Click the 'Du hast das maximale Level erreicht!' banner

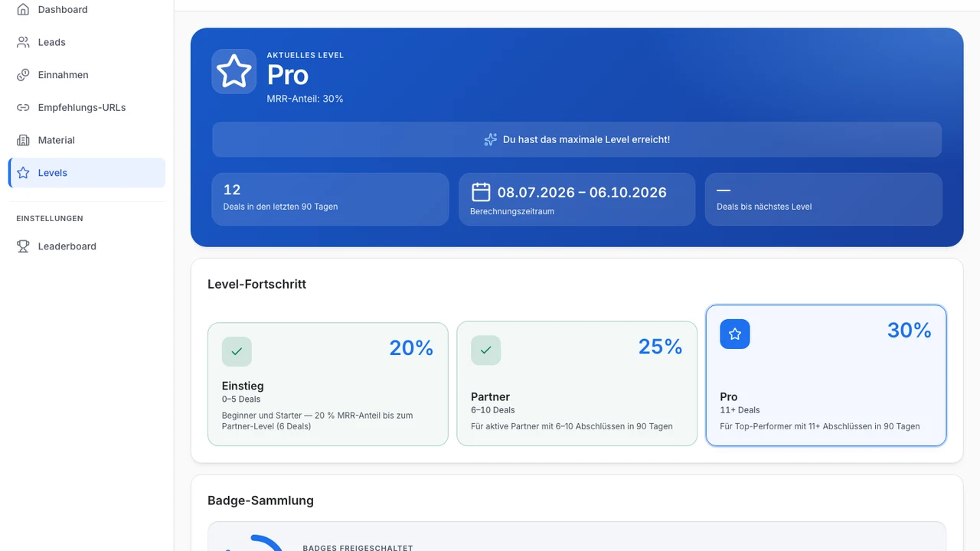point(577,139)
